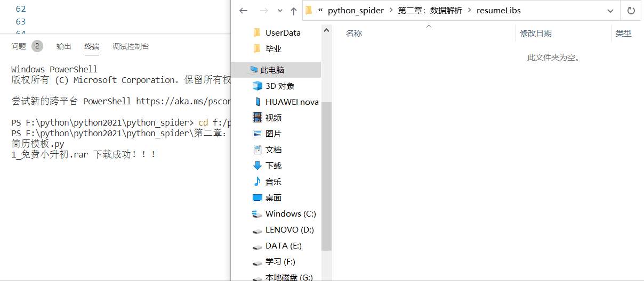
Task: Click the 3D 对象 icon
Action: (x=257, y=86)
